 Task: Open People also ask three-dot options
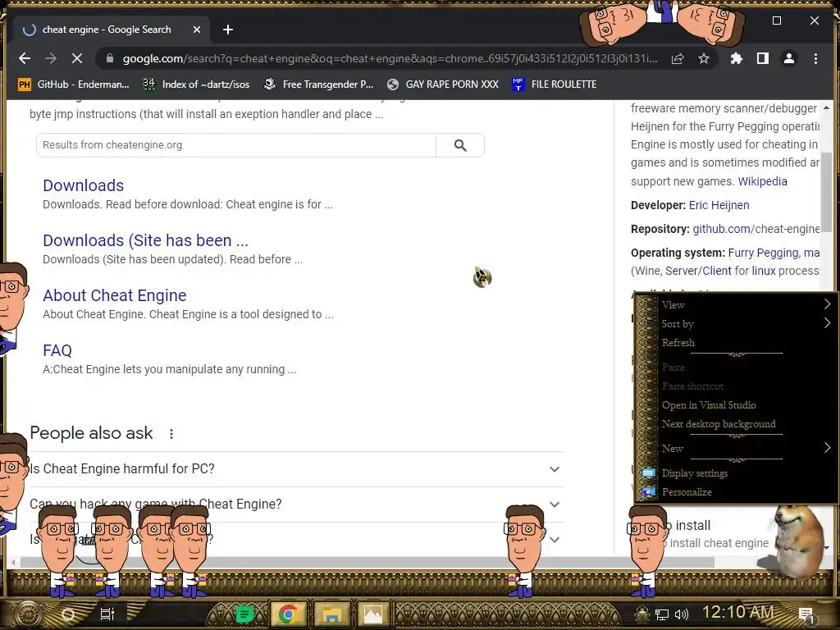pyautogui.click(x=171, y=434)
